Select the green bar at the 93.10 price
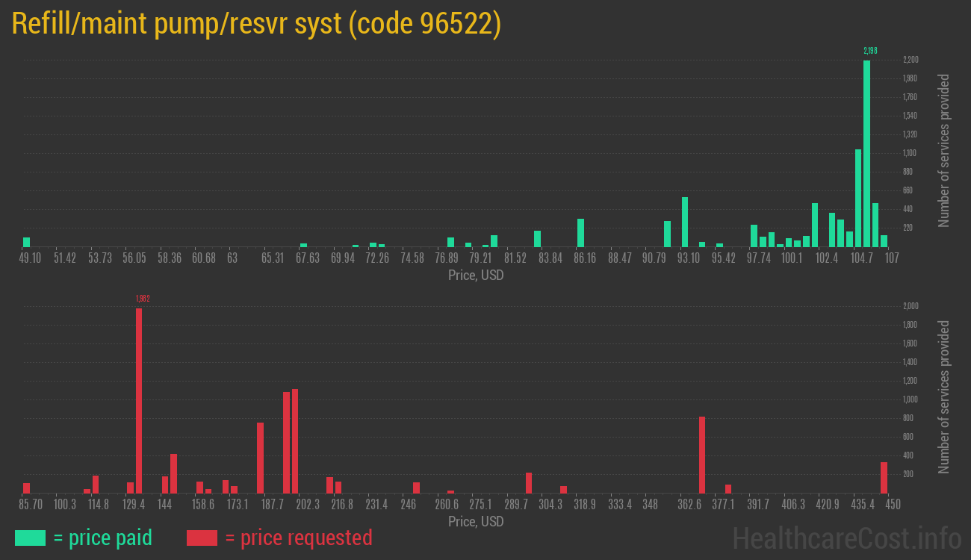The image size is (971, 560). point(685,222)
